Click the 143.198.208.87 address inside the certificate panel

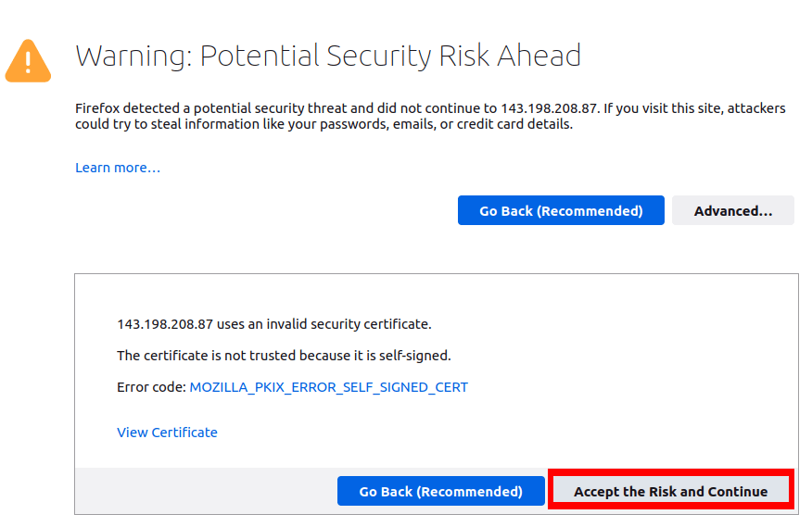point(165,324)
